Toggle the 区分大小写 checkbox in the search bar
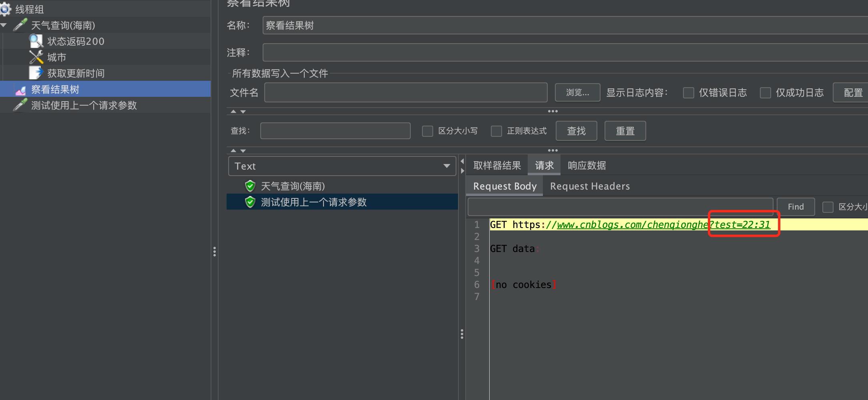This screenshot has width=868, height=400. pyautogui.click(x=428, y=131)
